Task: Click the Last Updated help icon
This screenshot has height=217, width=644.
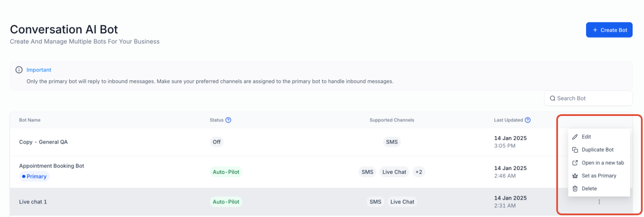Action: coord(528,120)
